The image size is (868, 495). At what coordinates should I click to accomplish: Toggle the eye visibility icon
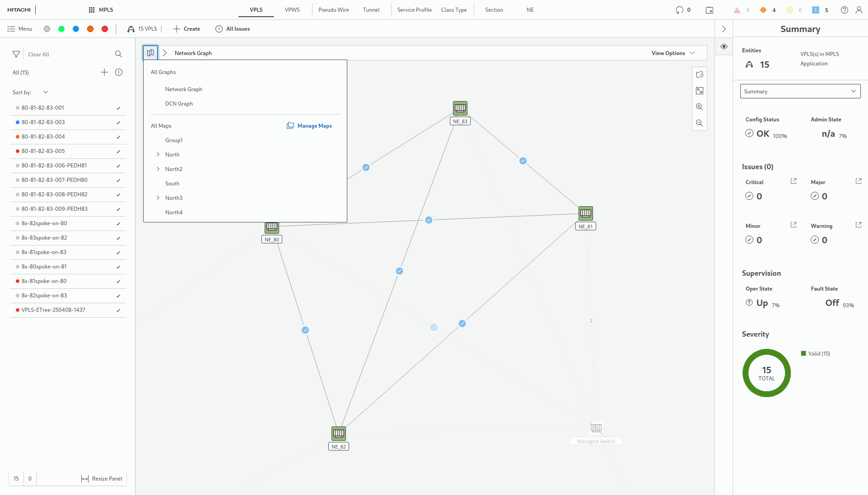coord(723,46)
